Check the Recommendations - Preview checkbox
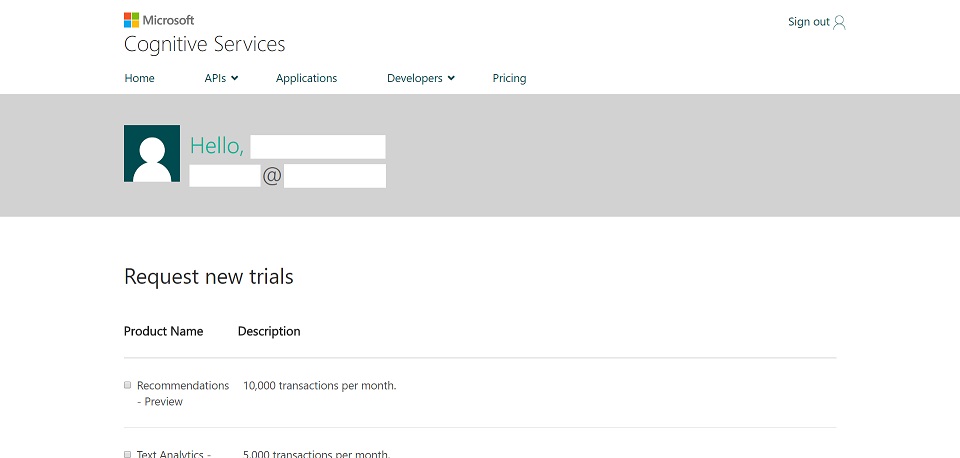 127,385
